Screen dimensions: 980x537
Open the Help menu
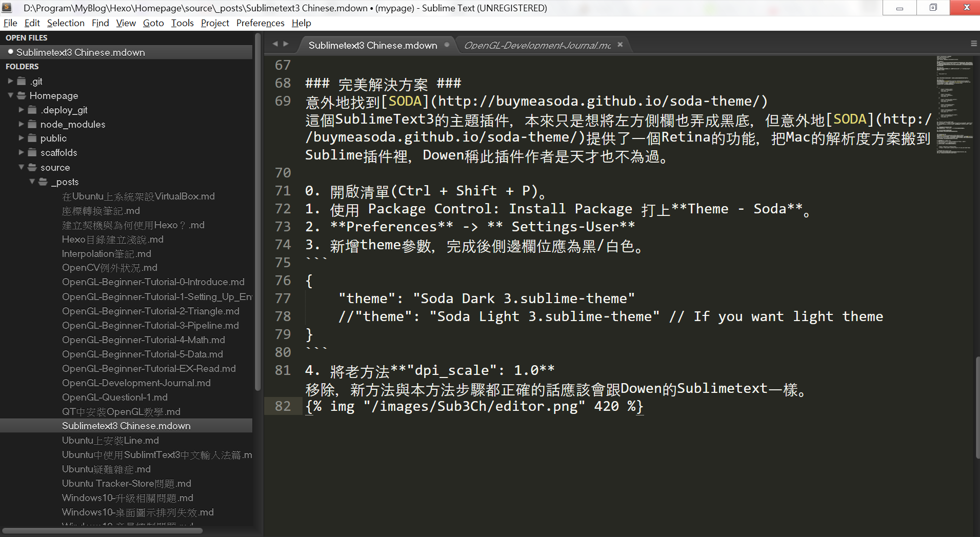point(302,23)
